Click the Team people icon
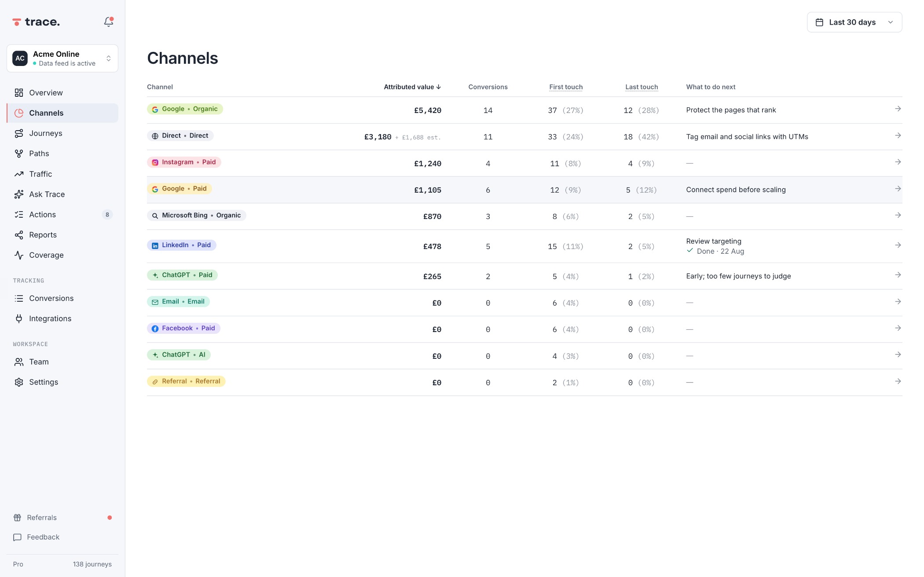 tap(19, 362)
